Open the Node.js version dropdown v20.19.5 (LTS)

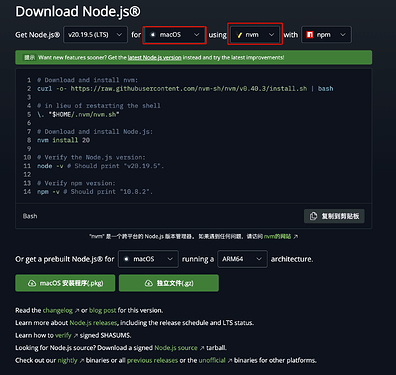(95, 35)
